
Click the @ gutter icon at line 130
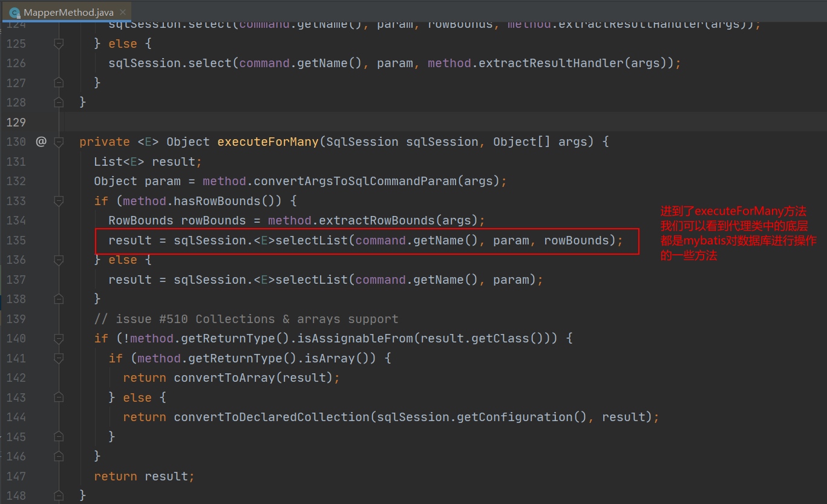pyautogui.click(x=41, y=142)
